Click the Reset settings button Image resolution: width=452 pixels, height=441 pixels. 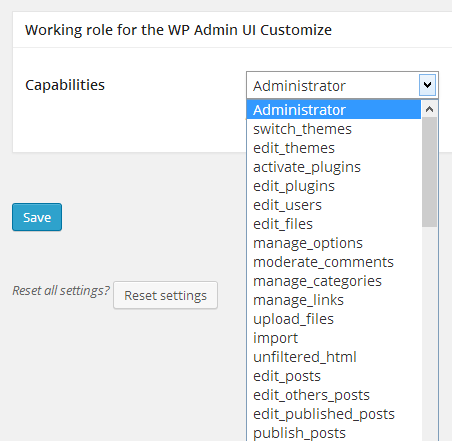point(165,295)
